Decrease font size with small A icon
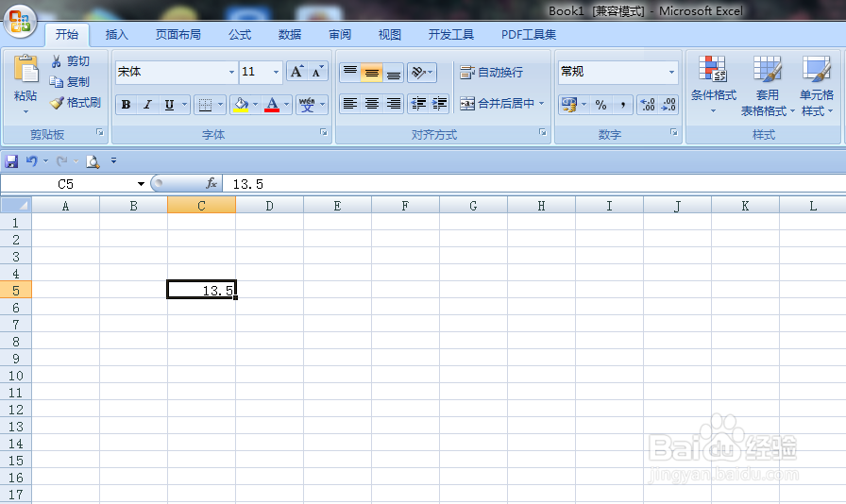846x504 pixels. click(x=318, y=72)
